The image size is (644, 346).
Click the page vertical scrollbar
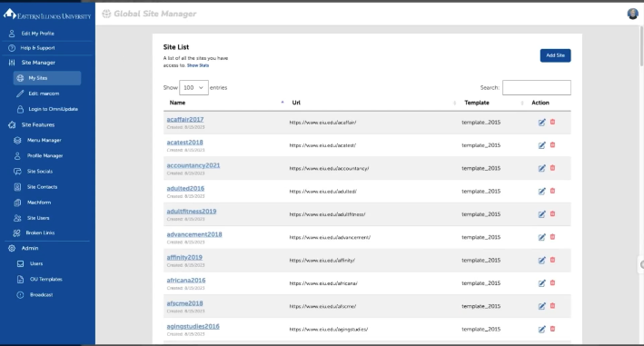[x=641, y=45]
